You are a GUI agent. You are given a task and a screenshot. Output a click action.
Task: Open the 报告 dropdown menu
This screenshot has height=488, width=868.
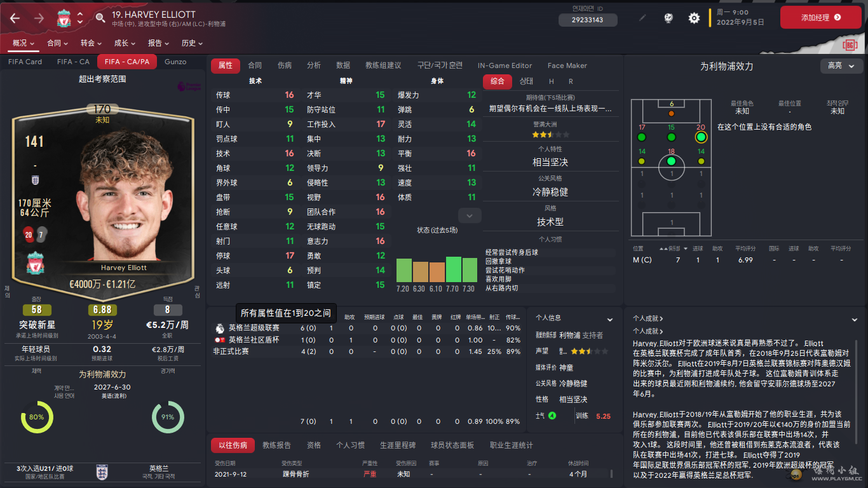pos(158,43)
